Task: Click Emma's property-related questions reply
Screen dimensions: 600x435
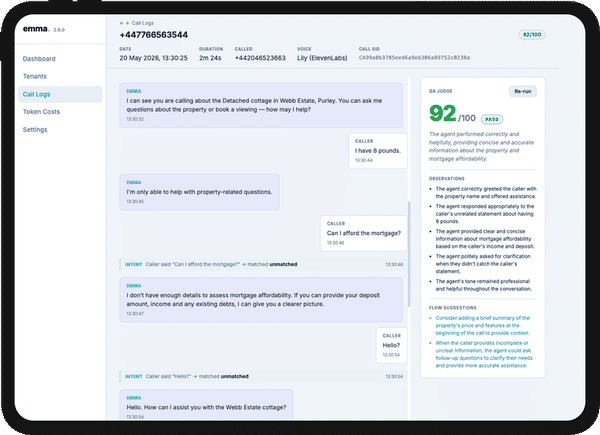Action: click(x=199, y=192)
